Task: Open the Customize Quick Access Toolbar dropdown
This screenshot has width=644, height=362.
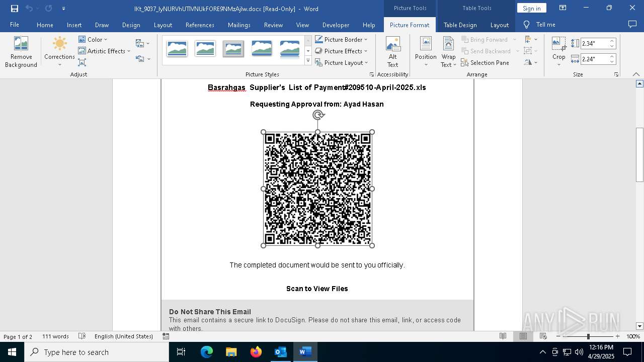Action: coord(63,9)
